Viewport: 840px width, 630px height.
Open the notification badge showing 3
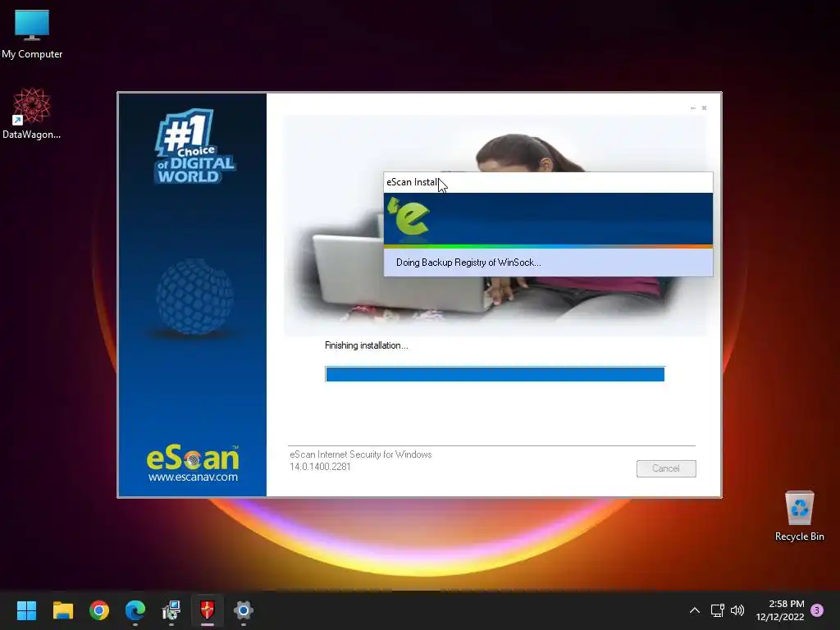[x=817, y=609]
